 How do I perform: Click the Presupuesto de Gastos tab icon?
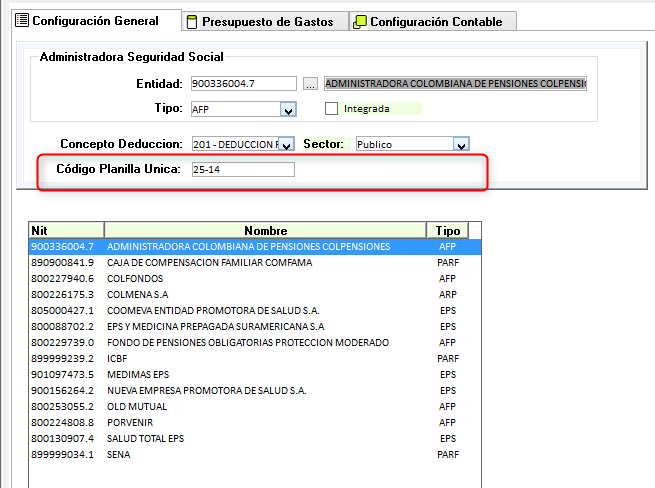pos(192,21)
